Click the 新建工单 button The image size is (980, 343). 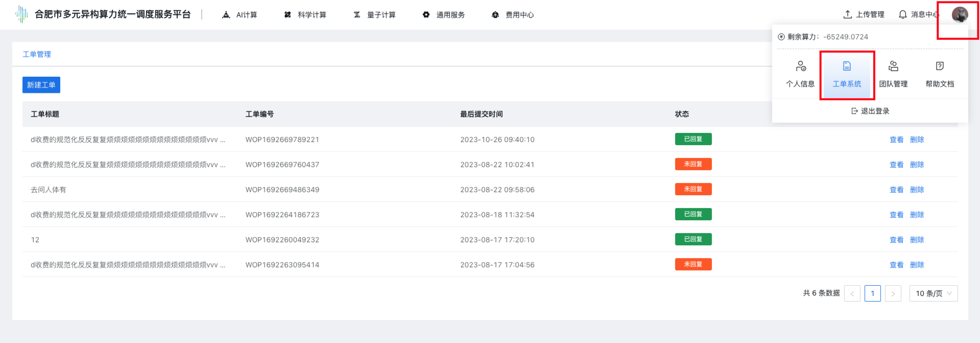click(x=41, y=85)
